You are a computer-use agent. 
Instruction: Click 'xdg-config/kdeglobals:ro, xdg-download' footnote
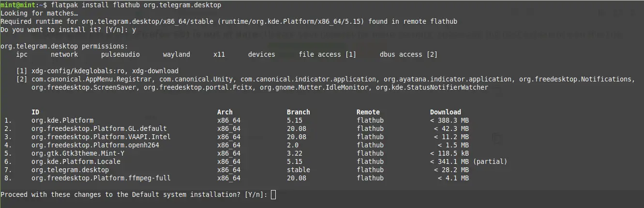click(x=105, y=71)
